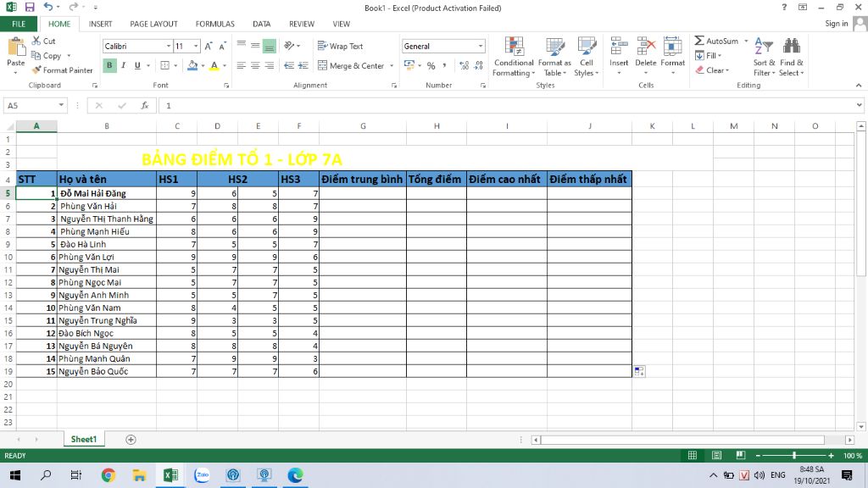Adjust the zoom slider handle
Screen dimensions: 868x488
[793, 455]
